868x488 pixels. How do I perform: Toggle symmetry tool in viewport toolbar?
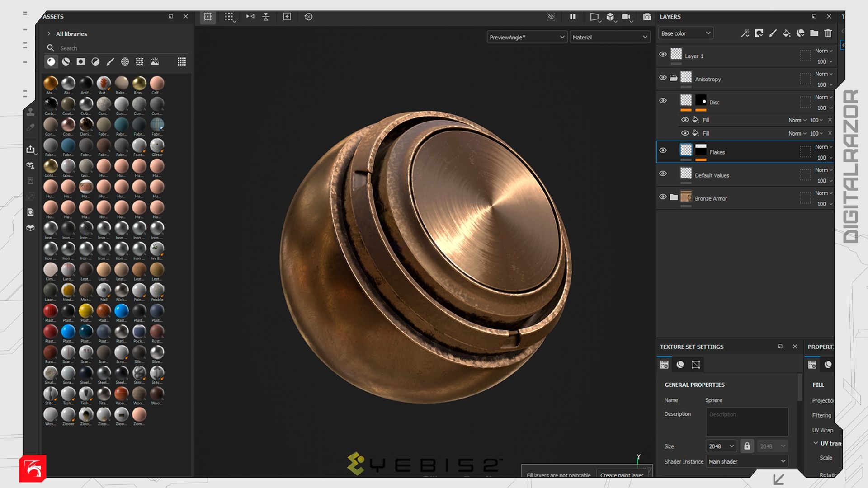click(x=250, y=17)
